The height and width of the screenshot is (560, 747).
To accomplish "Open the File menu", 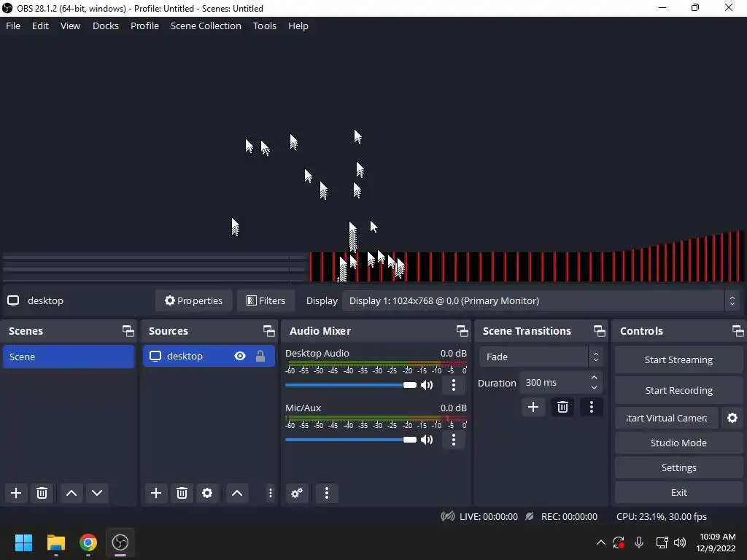I will (13, 26).
